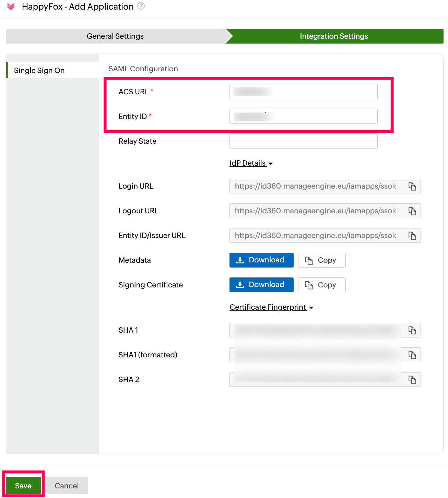
Task: Copy the Metadata content
Action: tap(322, 260)
